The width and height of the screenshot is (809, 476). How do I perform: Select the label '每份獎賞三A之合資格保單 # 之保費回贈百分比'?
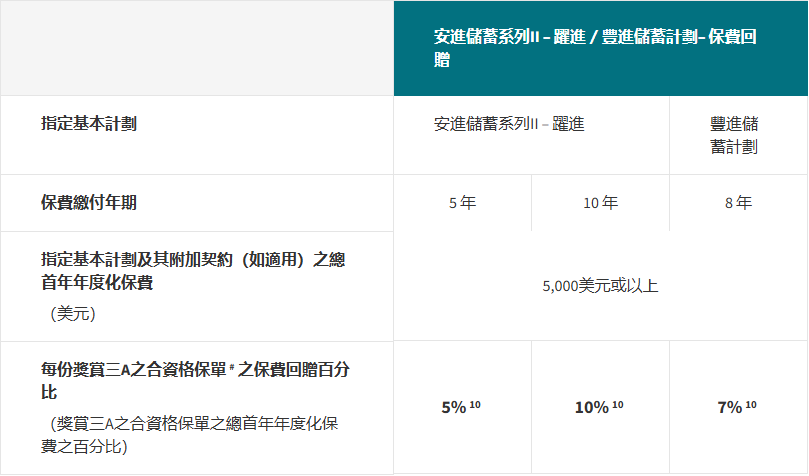tap(196, 381)
